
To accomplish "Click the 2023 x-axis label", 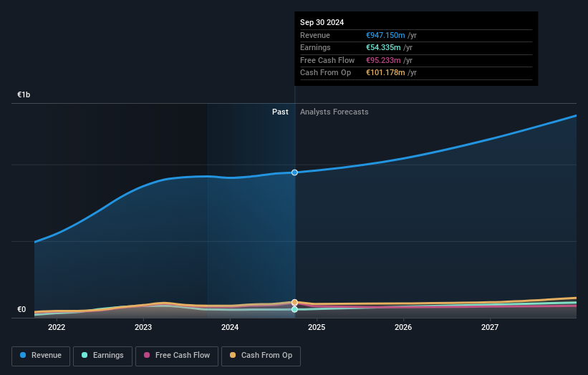I will [x=143, y=328].
